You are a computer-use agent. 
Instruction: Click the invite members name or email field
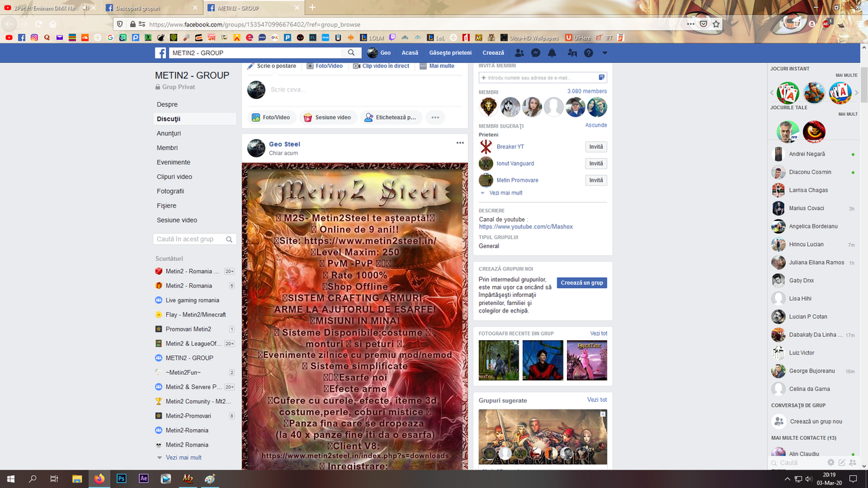(542, 78)
